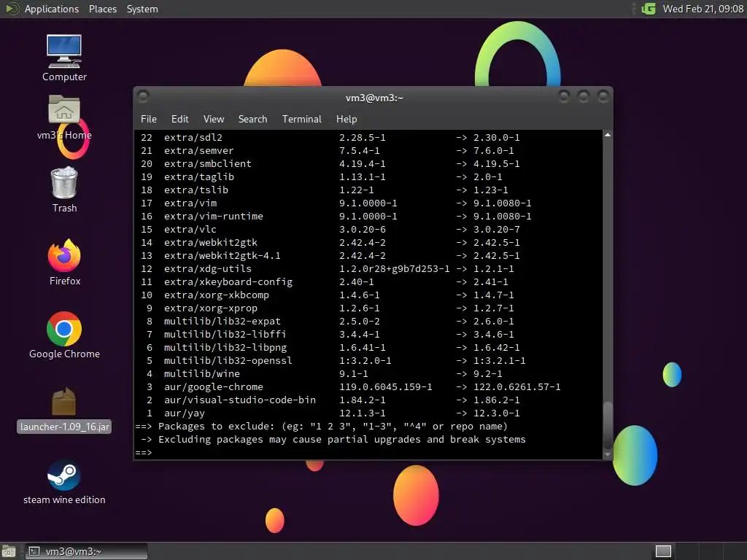The height and width of the screenshot is (560, 747).
Task: Open the Places menu
Action: point(102,9)
